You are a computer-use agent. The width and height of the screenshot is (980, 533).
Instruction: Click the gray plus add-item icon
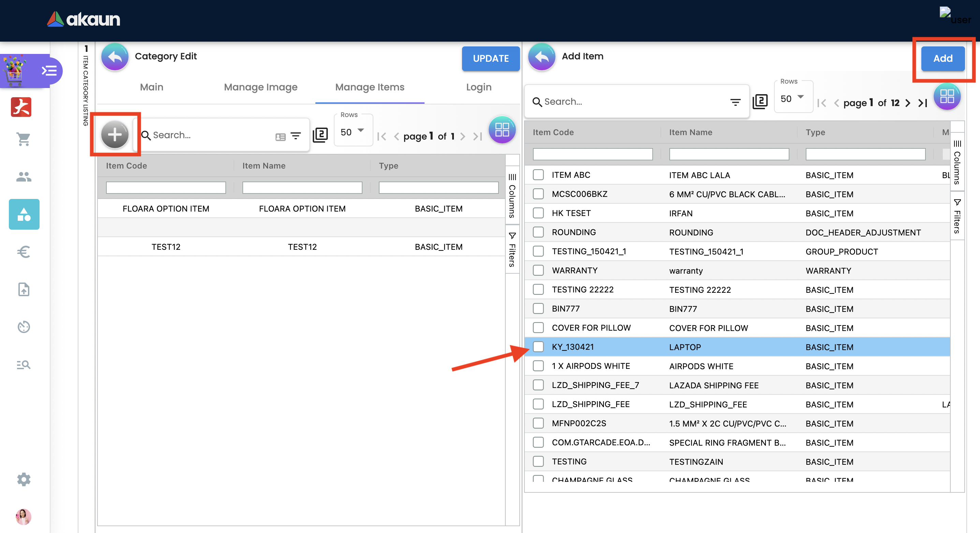click(115, 134)
